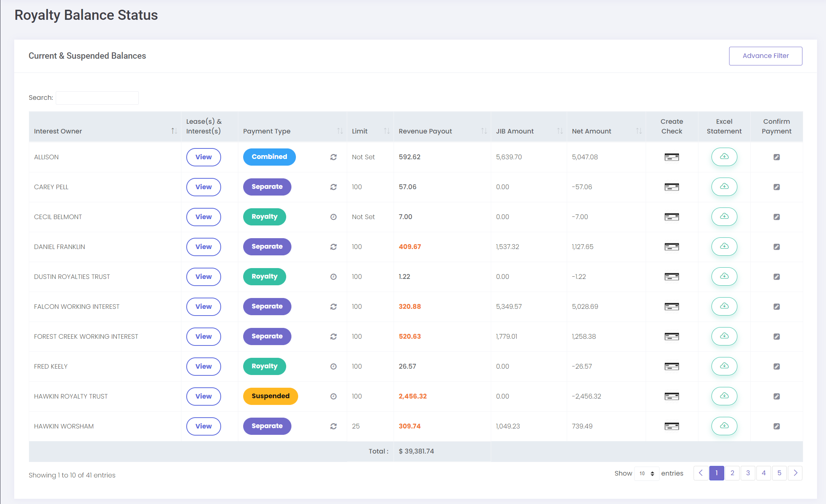Click clock icon beside DUSTIN ROYALTIES TRUST Royalty
The height and width of the screenshot is (504, 826).
coord(333,277)
